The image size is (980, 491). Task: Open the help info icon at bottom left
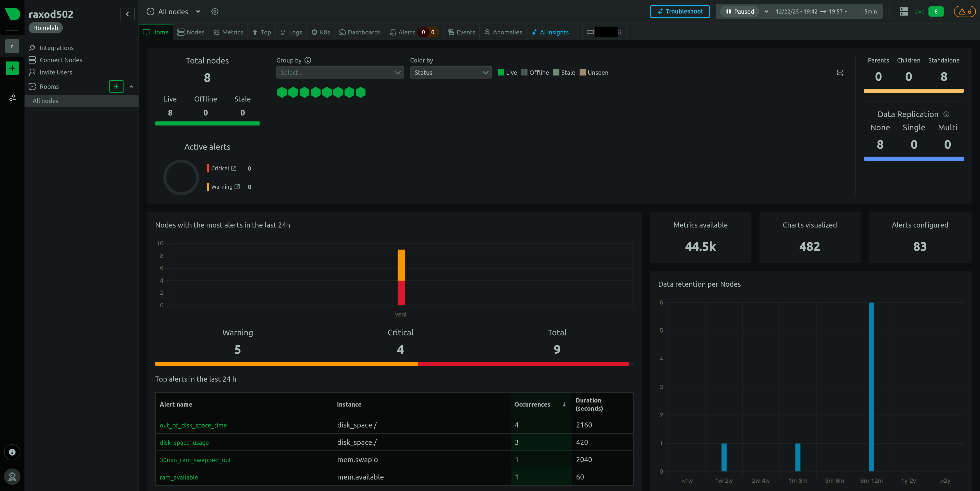coord(12,452)
